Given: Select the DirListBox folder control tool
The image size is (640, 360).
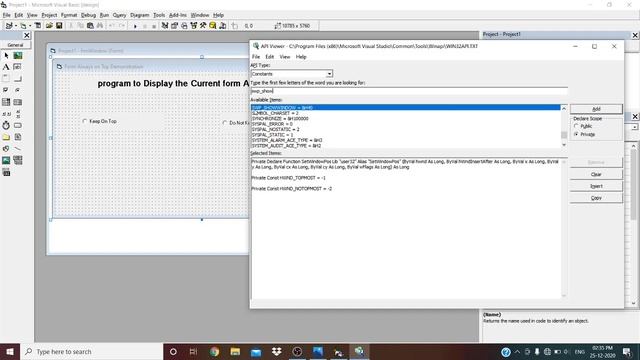Looking at the screenshot, I should click(x=6, y=137).
